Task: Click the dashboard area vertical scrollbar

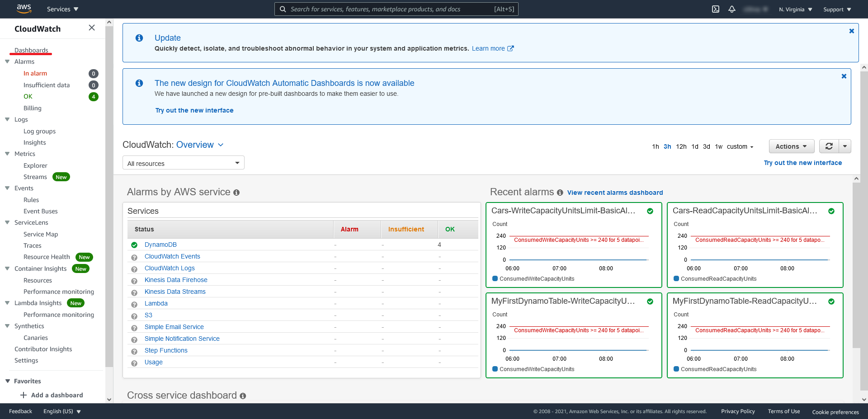Action: click(x=856, y=264)
